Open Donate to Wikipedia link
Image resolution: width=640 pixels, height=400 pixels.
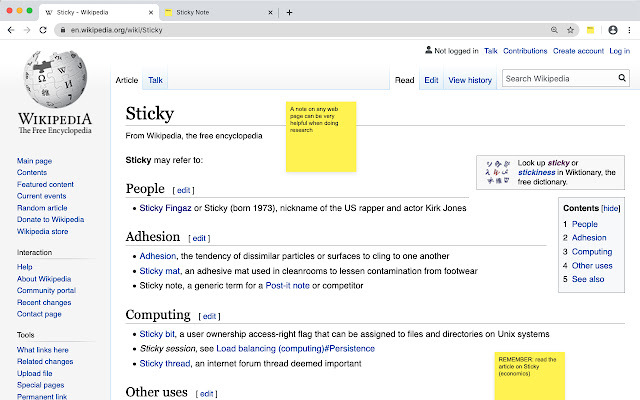[50, 220]
